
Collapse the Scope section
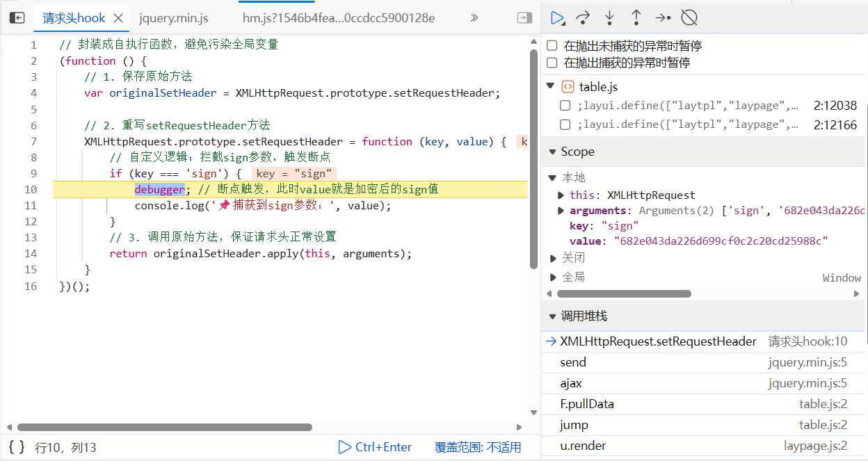[x=552, y=152]
